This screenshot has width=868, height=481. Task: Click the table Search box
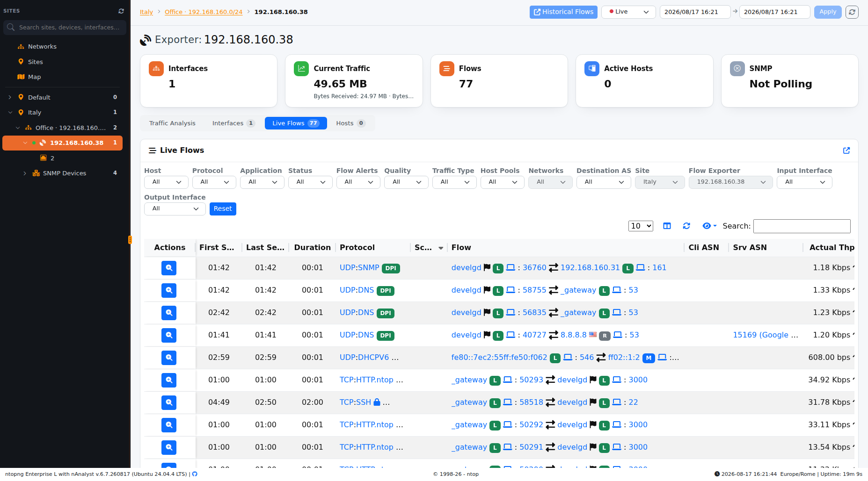coord(802,226)
